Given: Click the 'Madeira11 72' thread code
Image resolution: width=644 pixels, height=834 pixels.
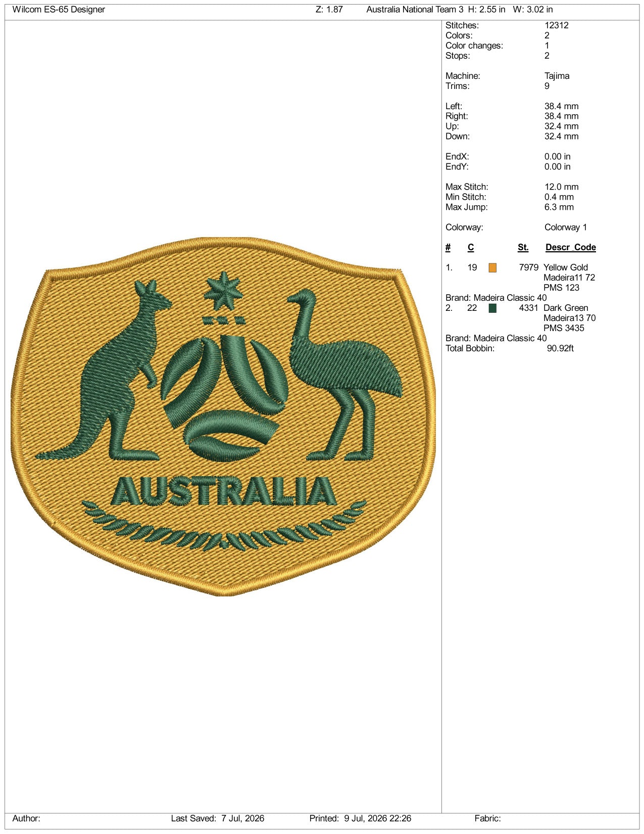Looking at the screenshot, I should (569, 278).
